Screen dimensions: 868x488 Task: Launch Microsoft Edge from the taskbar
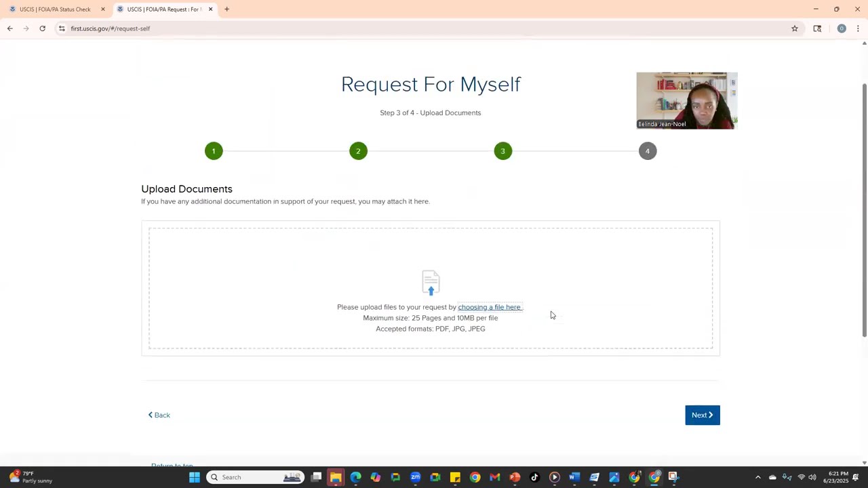coord(356,477)
